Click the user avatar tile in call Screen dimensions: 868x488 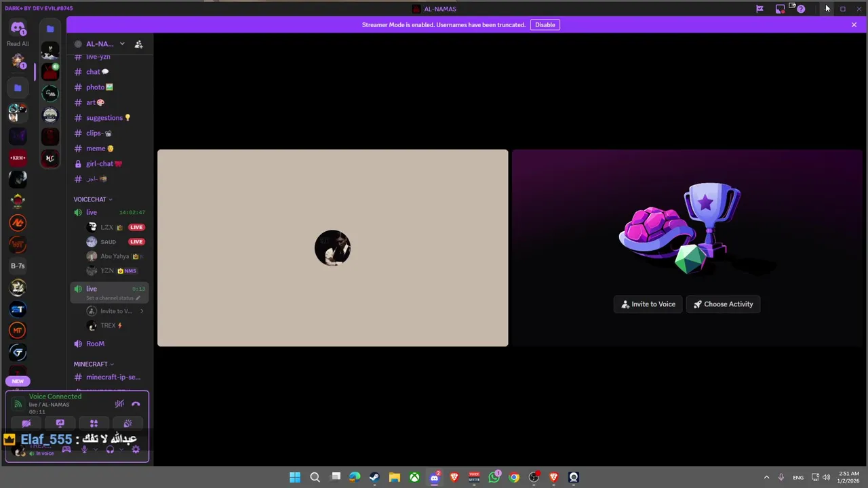click(x=332, y=248)
